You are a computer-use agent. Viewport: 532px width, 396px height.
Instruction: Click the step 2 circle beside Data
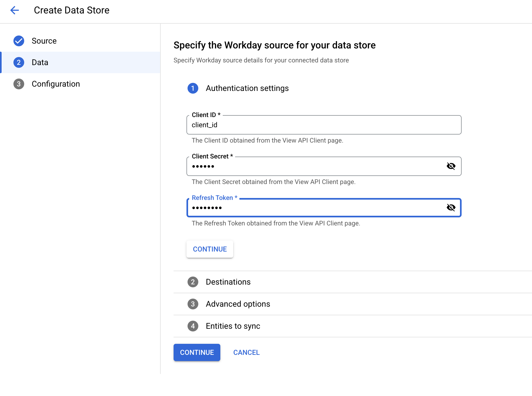click(x=19, y=62)
